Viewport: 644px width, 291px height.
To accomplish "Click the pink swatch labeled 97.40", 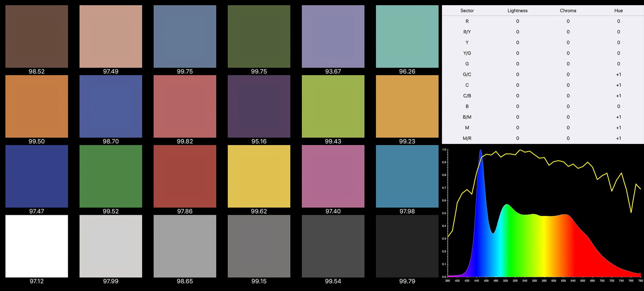I will [x=333, y=176].
